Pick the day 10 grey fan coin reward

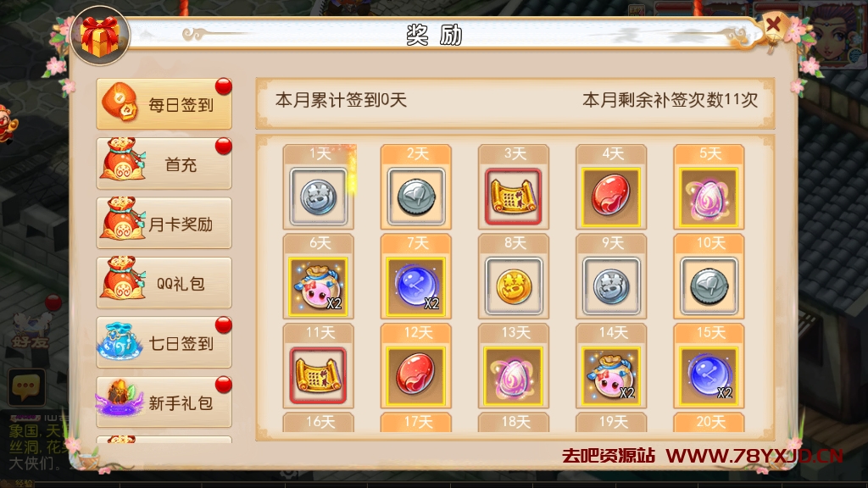coord(709,286)
